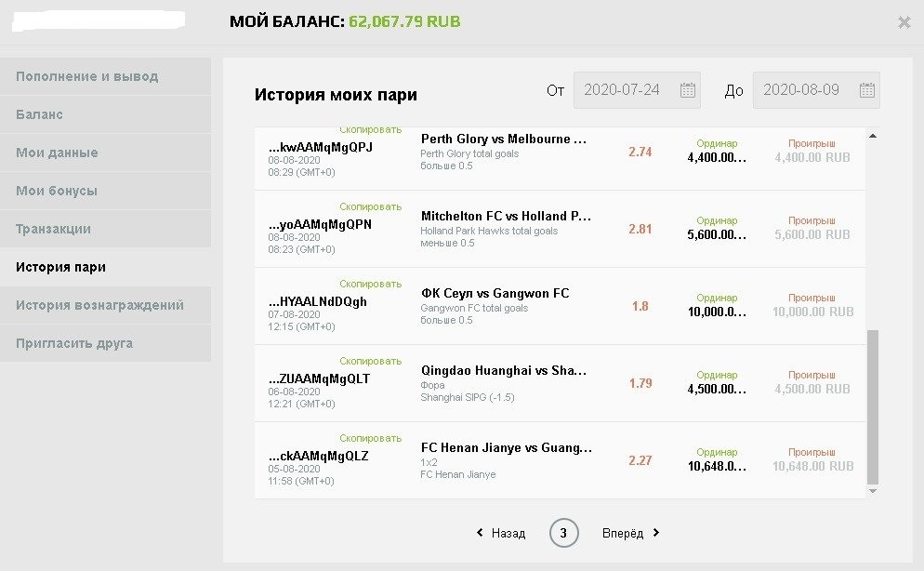The height and width of the screenshot is (571, 924).
Task: Open the Пополнение и вывод section
Action: tap(86, 76)
